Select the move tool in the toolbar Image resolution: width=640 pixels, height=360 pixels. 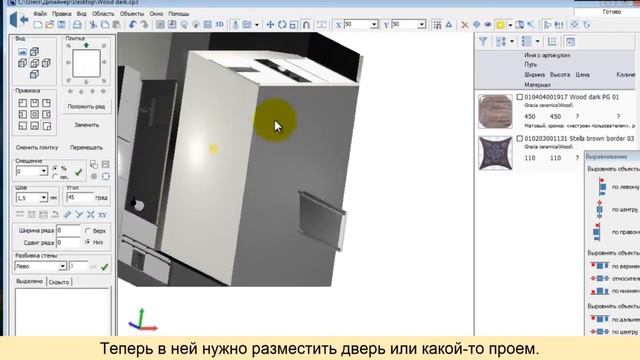(270, 25)
